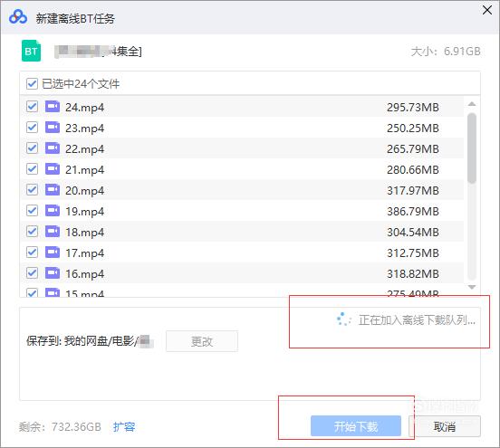Click the 304.54MB size value
500x448 pixels.
coord(413,232)
